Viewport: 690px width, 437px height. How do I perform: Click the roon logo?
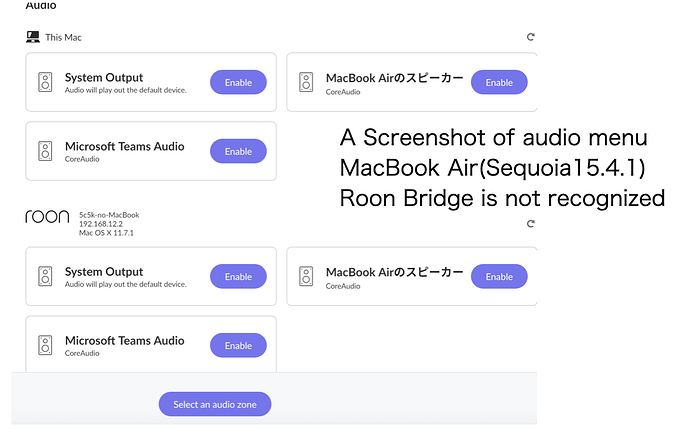coord(48,216)
